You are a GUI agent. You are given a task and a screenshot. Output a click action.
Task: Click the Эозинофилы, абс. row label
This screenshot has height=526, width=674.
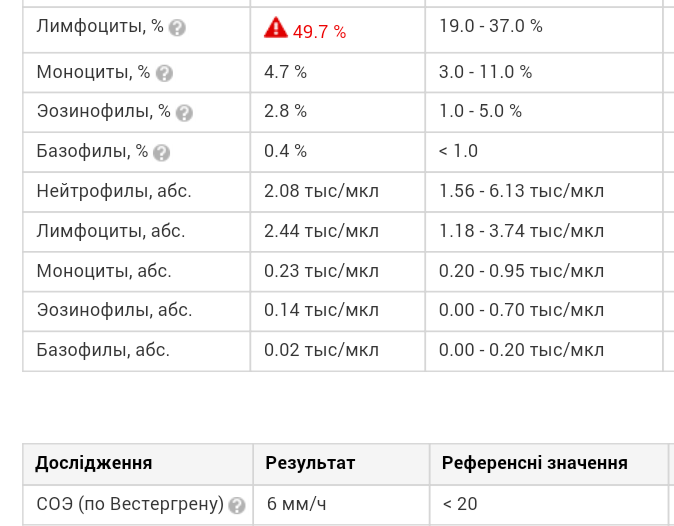click(114, 310)
